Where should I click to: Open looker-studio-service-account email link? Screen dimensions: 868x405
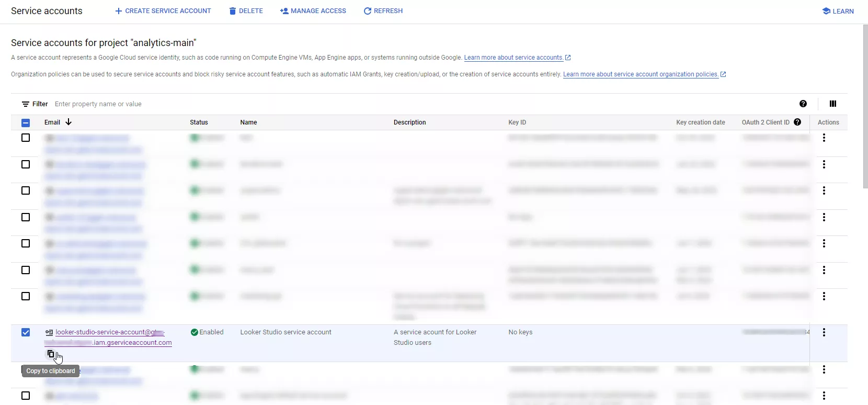[x=108, y=337]
